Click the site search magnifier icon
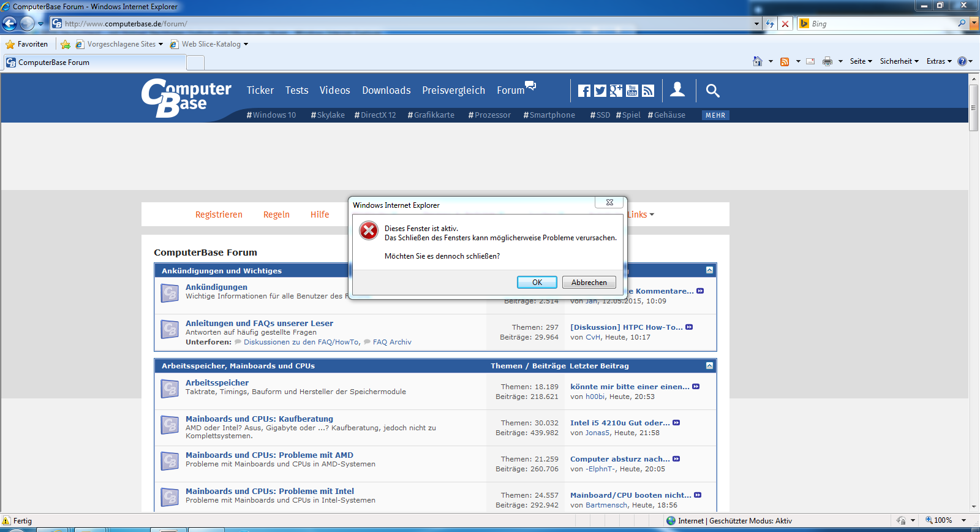Viewport: 980px width, 532px height. point(712,91)
